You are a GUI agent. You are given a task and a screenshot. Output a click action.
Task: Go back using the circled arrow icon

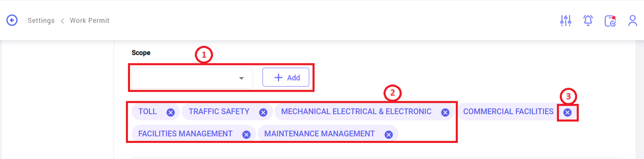[x=12, y=20]
